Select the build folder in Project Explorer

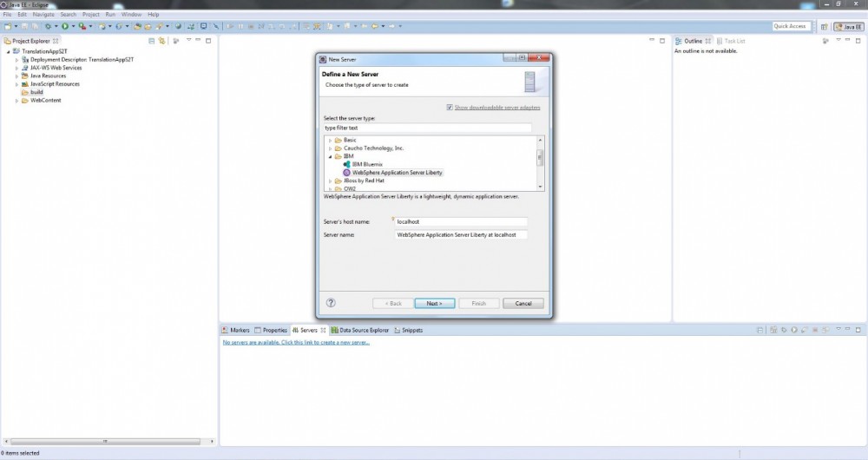click(x=36, y=93)
